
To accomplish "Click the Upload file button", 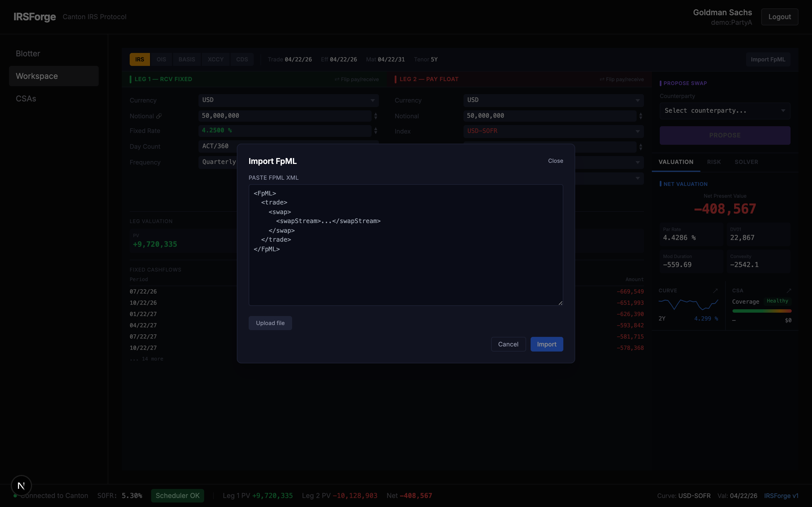I will tap(270, 323).
